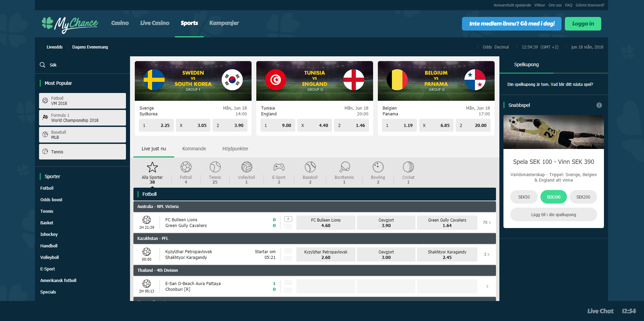Filter live events by Fotboll icon
Screen dimensions: 644x321
coord(186,167)
